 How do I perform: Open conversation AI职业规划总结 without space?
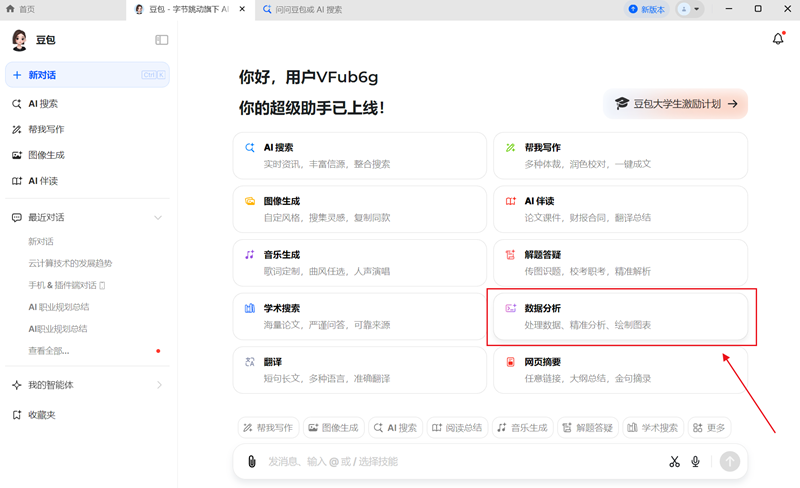pos(58,329)
